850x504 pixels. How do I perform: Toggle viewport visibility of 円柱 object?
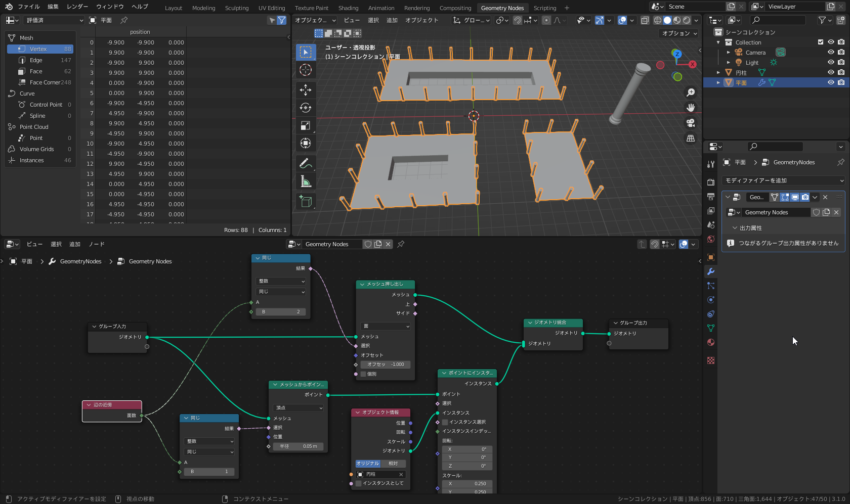coord(831,73)
